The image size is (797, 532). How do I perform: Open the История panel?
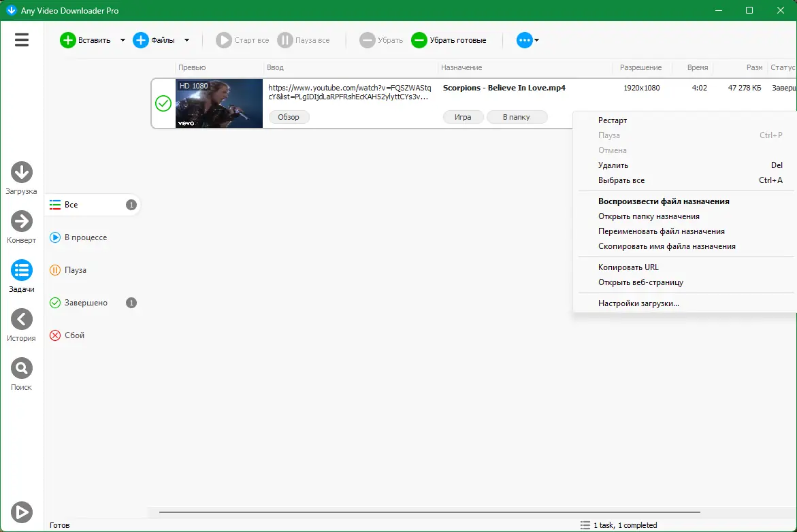[x=21, y=320]
